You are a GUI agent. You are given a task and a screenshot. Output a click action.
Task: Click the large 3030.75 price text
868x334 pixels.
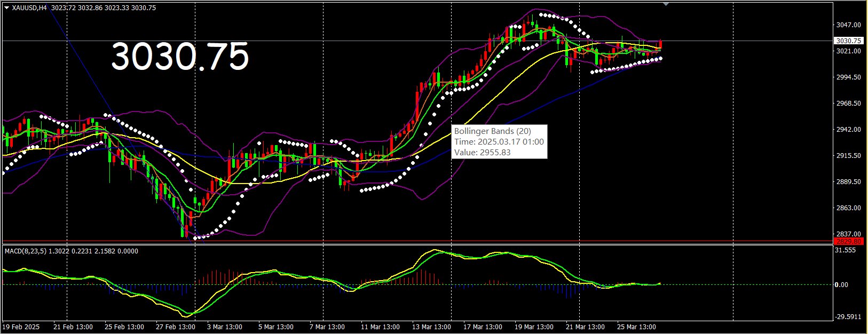pyautogui.click(x=180, y=57)
